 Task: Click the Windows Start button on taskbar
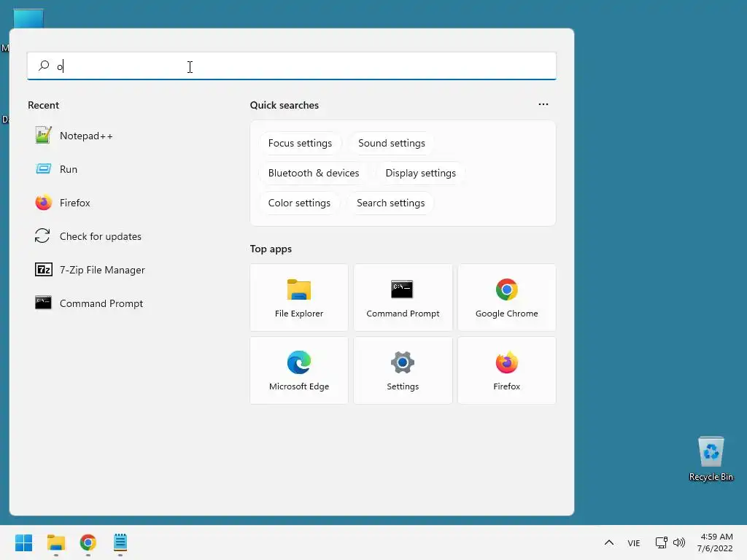(x=23, y=542)
